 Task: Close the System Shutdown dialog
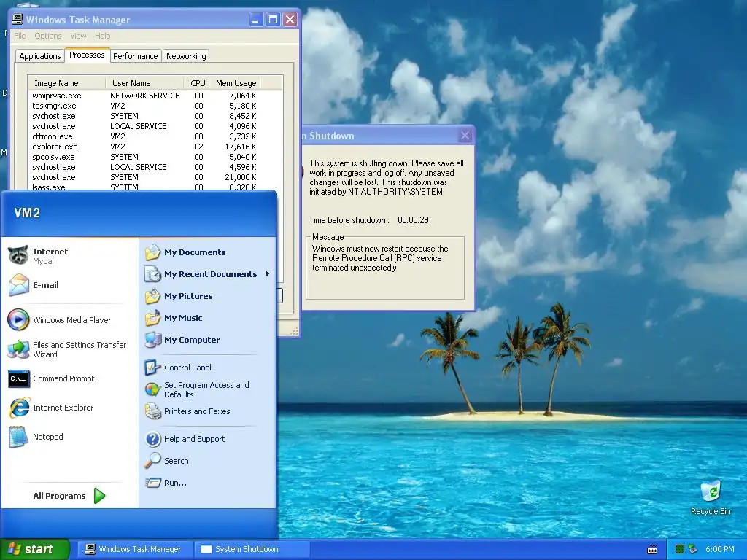(465, 136)
